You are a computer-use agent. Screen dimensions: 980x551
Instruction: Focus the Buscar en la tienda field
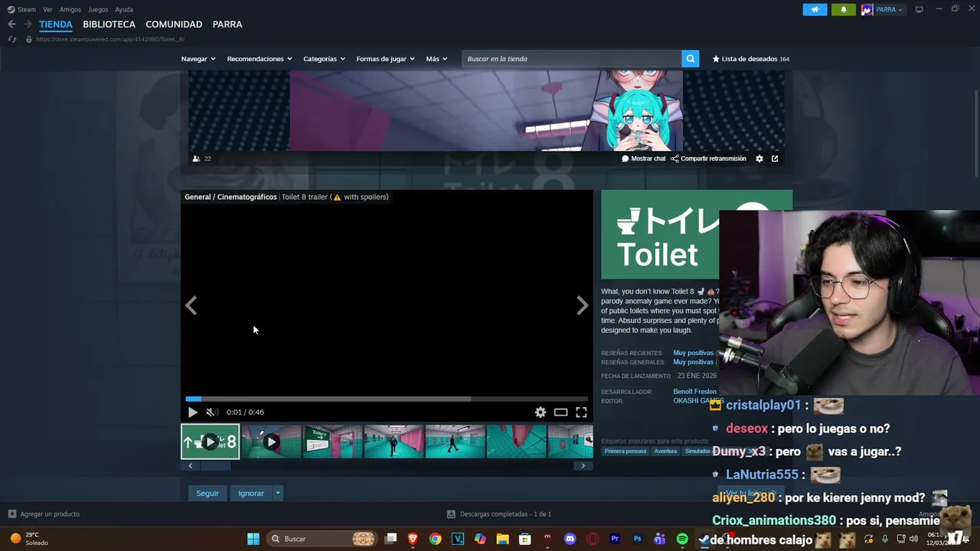pos(571,59)
